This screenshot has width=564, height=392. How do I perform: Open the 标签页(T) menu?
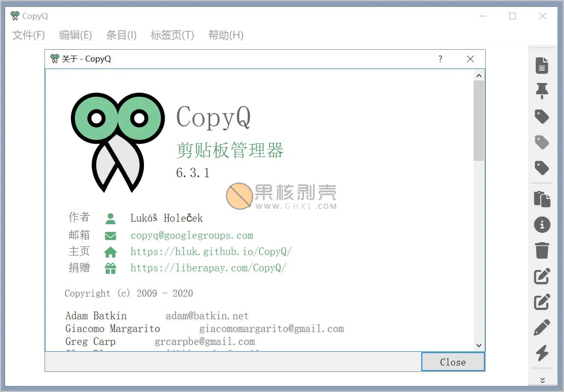[171, 35]
